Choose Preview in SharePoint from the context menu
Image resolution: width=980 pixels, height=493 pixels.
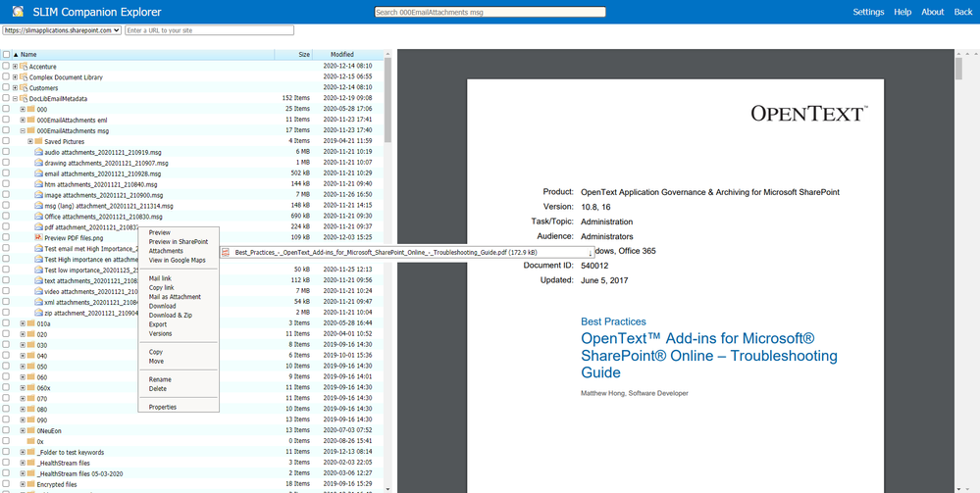click(179, 242)
